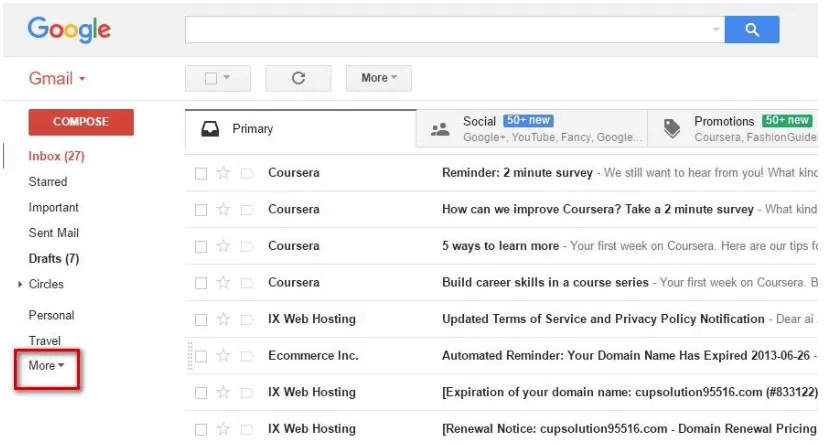Click the refresh icon button
Viewport: 836px width, 446px height.
click(x=298, y=78)
